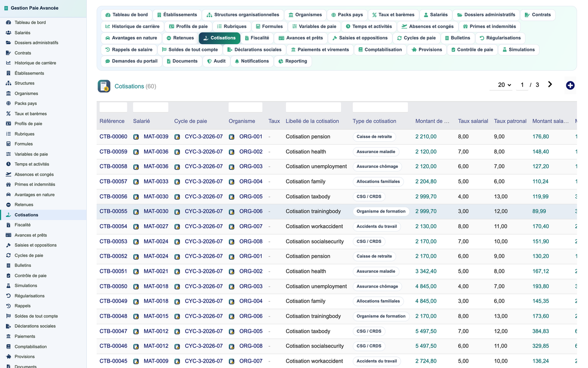588x368 pixels.
Task: Switch to Packs pays tab
Action: coord(347,15)
